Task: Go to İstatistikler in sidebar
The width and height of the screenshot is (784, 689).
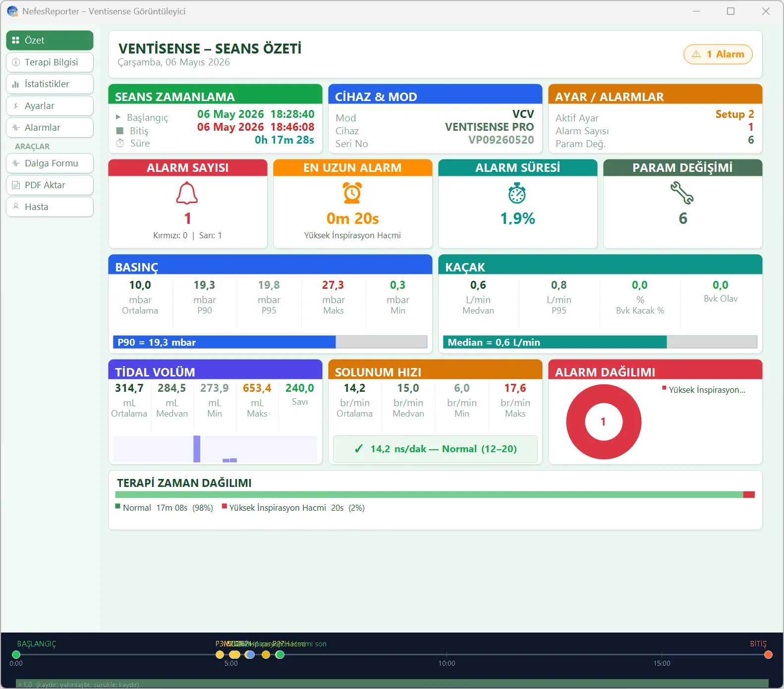Action: point(50,84)
